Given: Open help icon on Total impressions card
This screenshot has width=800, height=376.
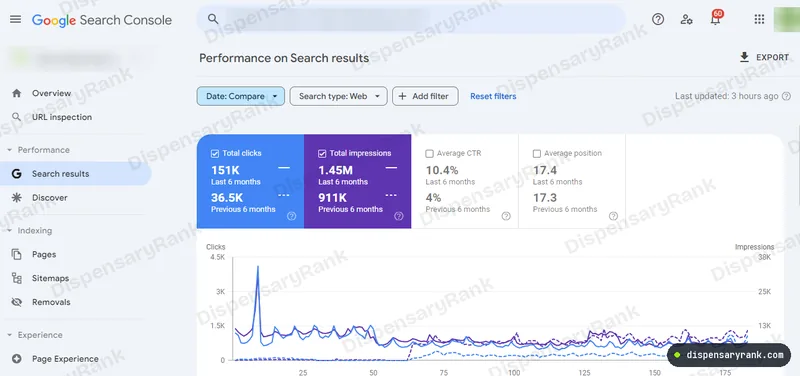Looking at the screenshot, I should [x=399, y=216].
